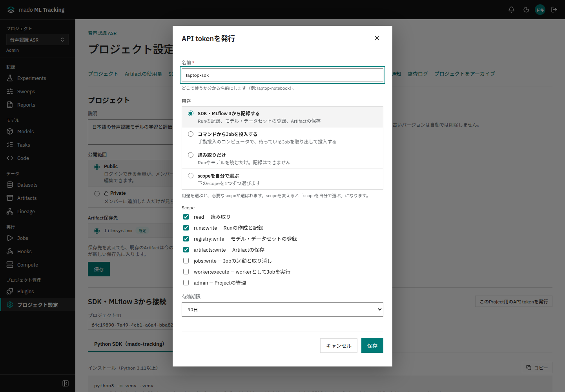Click 'このProject用のAPI tokenを発行' button
The image size is (565, 392).
(514, 301)
